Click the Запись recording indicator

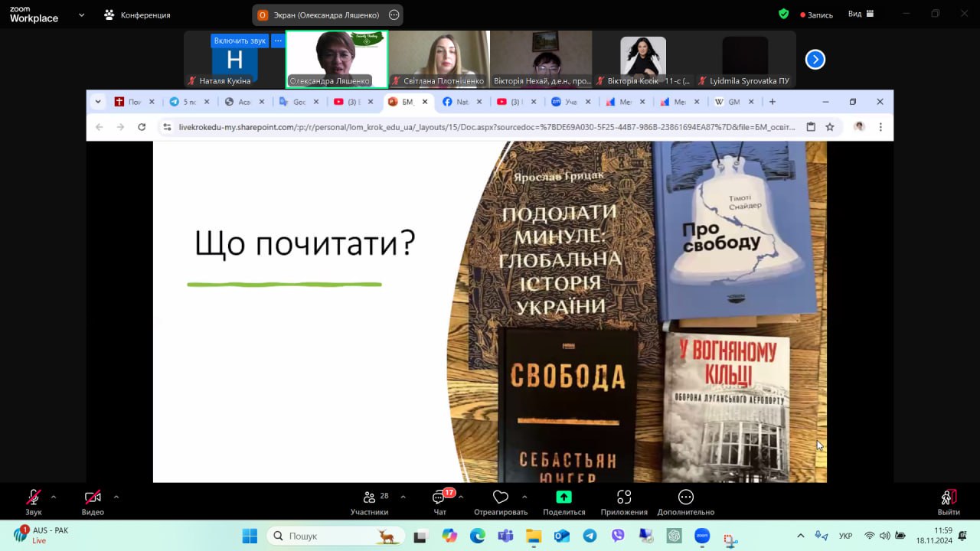816,15
